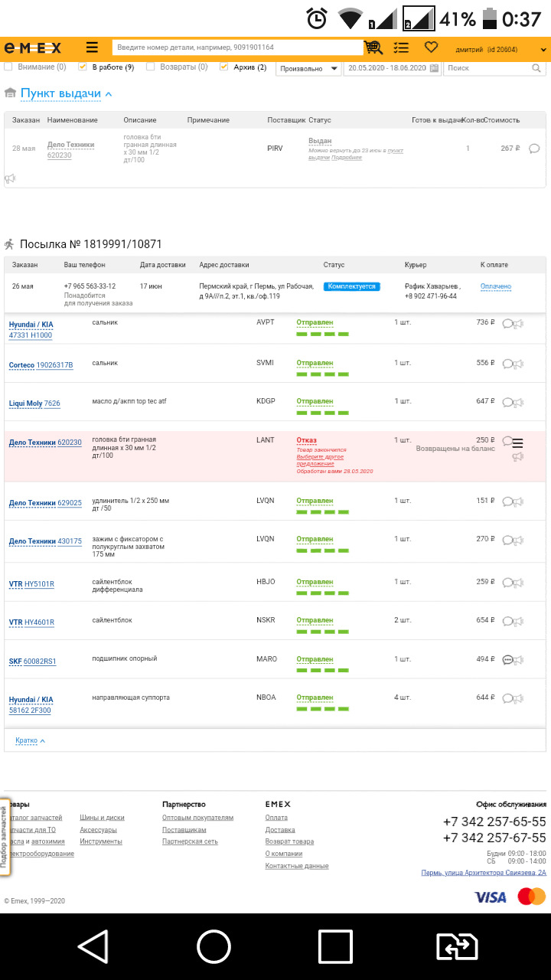The height and width of the screenshot is (980, 551).
Task: Collapse parcel details with Кратко
Action: (x=30, y=740)
